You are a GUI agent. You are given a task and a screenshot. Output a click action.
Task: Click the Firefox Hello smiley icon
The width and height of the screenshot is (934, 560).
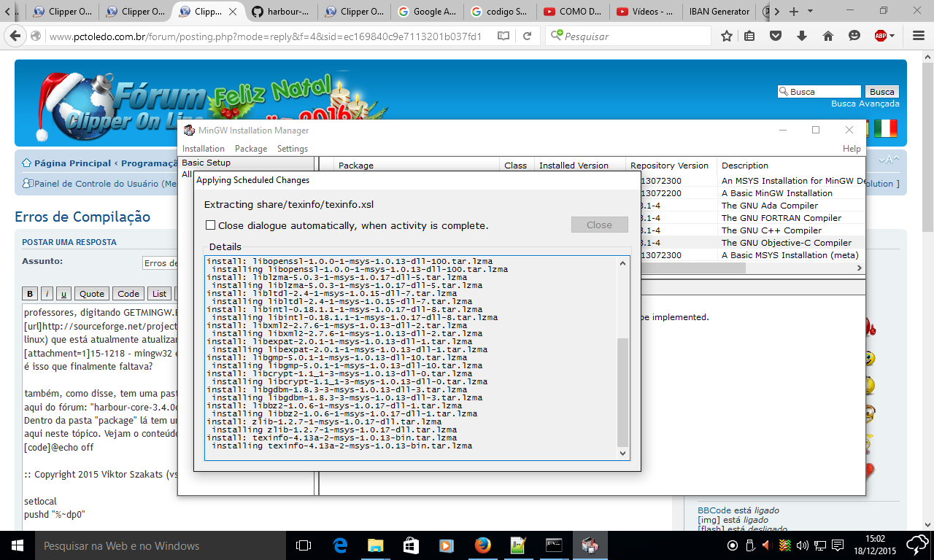click(854, 36)
